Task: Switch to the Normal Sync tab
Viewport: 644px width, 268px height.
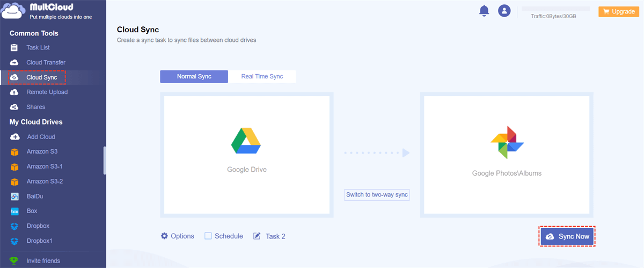Action: pos(194,76)
